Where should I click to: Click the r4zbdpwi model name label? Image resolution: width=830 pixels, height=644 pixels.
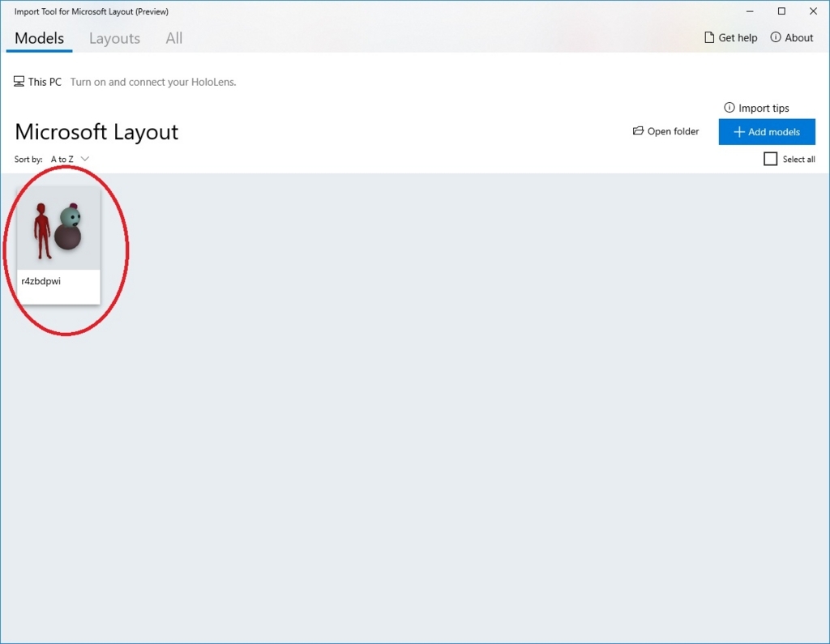click(41, 282)
